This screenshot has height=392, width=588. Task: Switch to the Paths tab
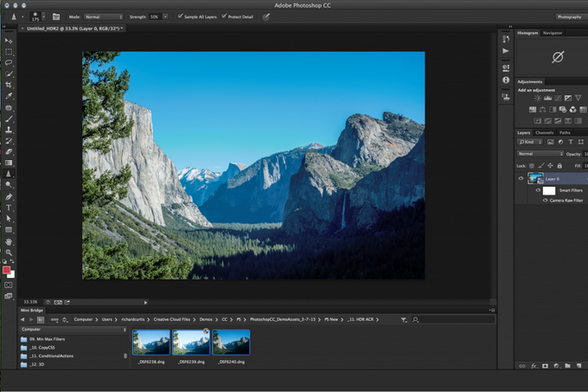[565, 132]
